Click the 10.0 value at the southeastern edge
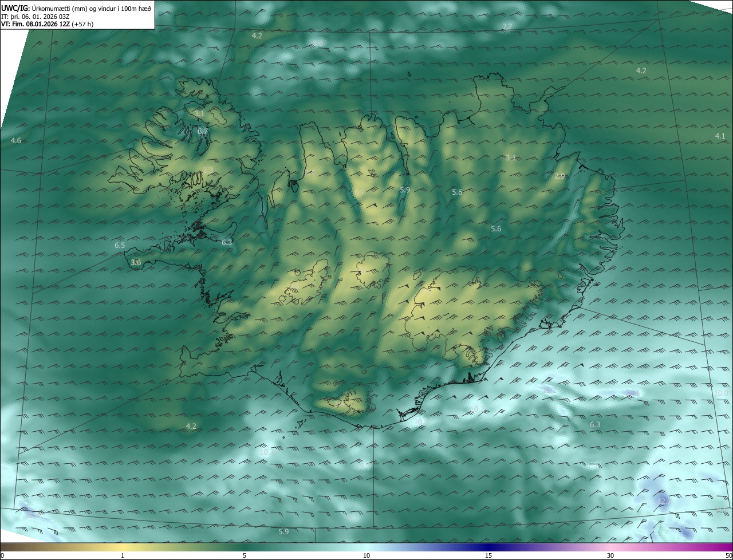 pos(721,393)
